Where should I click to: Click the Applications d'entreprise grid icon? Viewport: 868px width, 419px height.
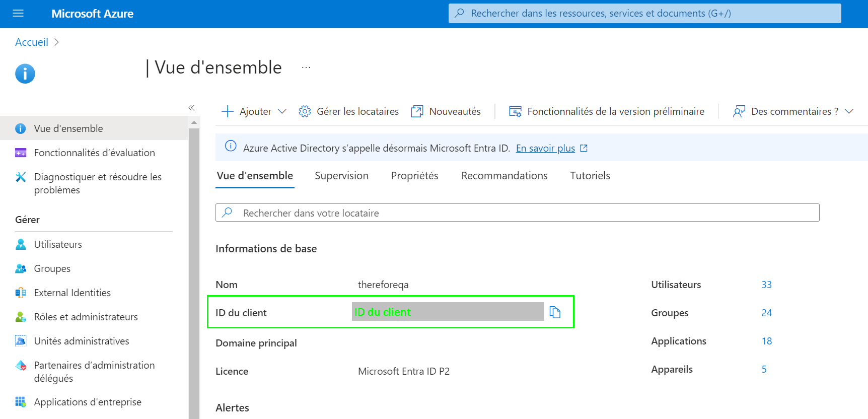point(21,402)
